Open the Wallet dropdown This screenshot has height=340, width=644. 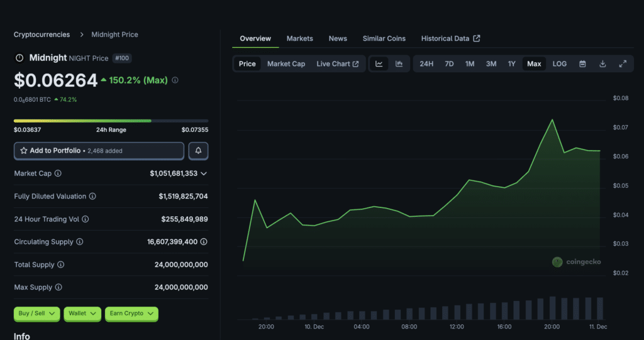point(82,313)
